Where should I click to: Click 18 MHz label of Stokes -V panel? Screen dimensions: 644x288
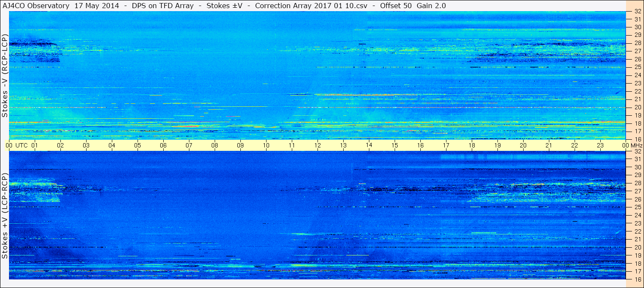pyautogui.click(x=637, y=123)
